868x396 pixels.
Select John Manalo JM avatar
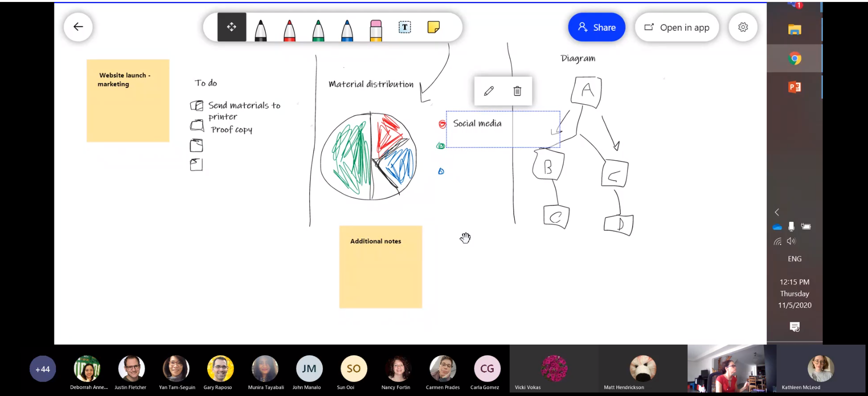tap(309, 369)
